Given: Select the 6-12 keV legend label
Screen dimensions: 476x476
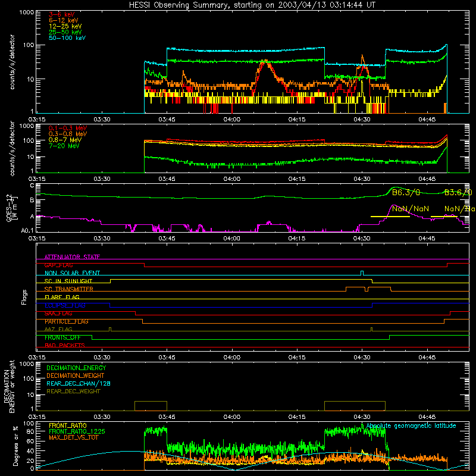Looking at the screenshot, I should coord(64,20).
